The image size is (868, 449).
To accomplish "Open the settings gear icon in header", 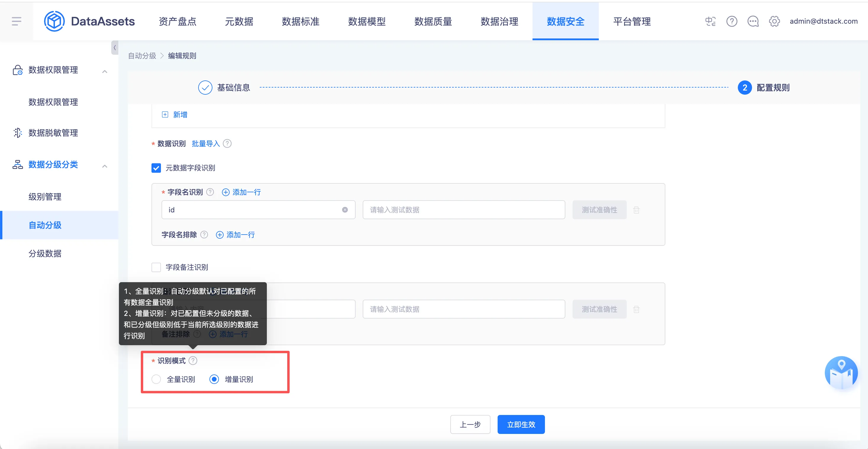I will (x=774, y=21).
